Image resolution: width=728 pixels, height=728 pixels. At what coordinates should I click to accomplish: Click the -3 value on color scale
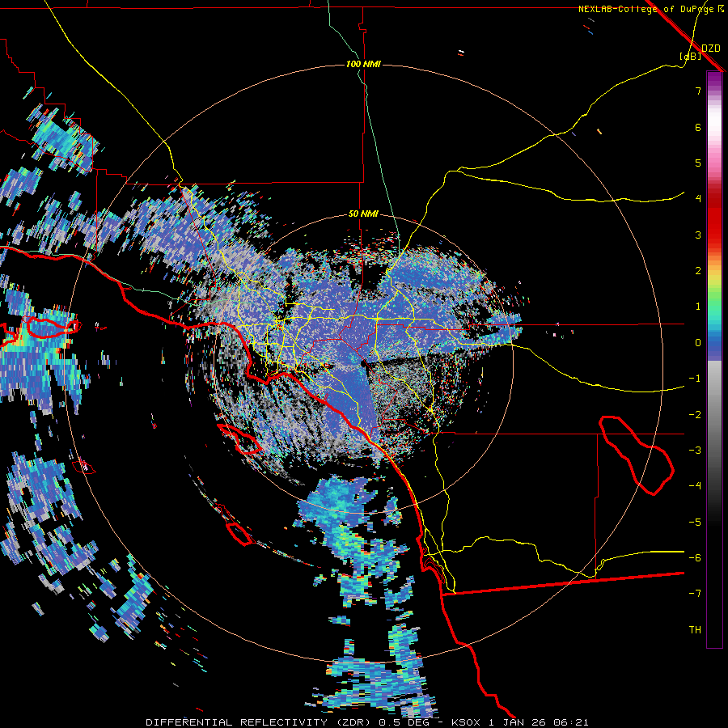pyautogui.click(x=695, y=451)
